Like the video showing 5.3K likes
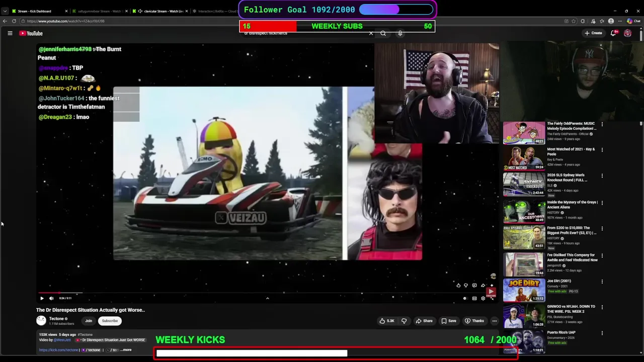644x362 pixels. click(x=387, y=321)
